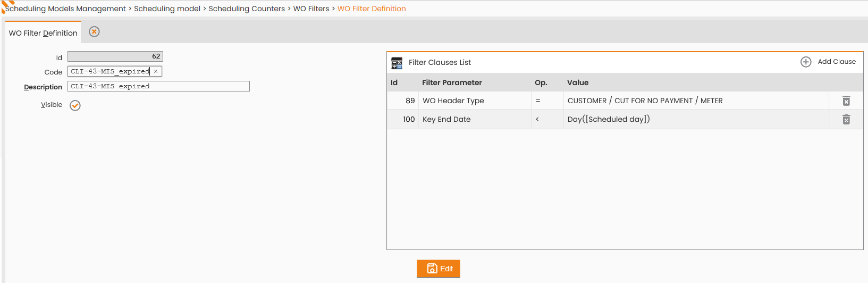The height and width of the screenshot is (283, 868).
Task: Click the Day([Scheduled day]) value
Action: [609, 119]
